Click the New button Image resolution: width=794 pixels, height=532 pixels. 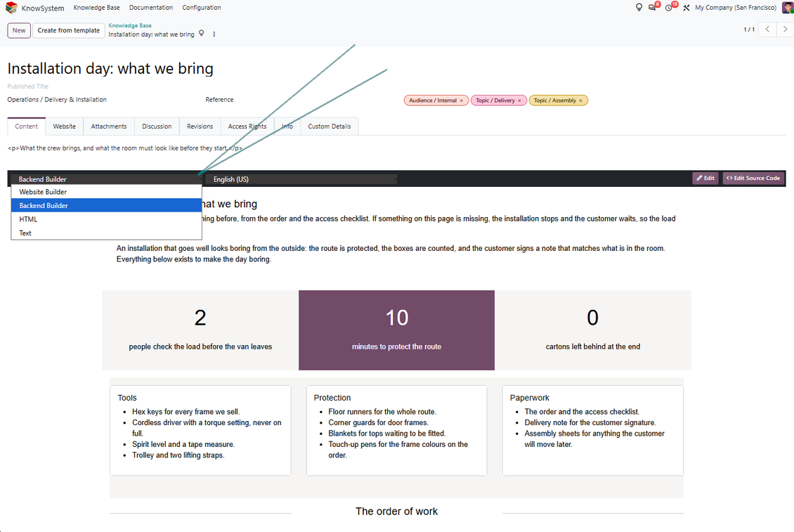point(19,30)
